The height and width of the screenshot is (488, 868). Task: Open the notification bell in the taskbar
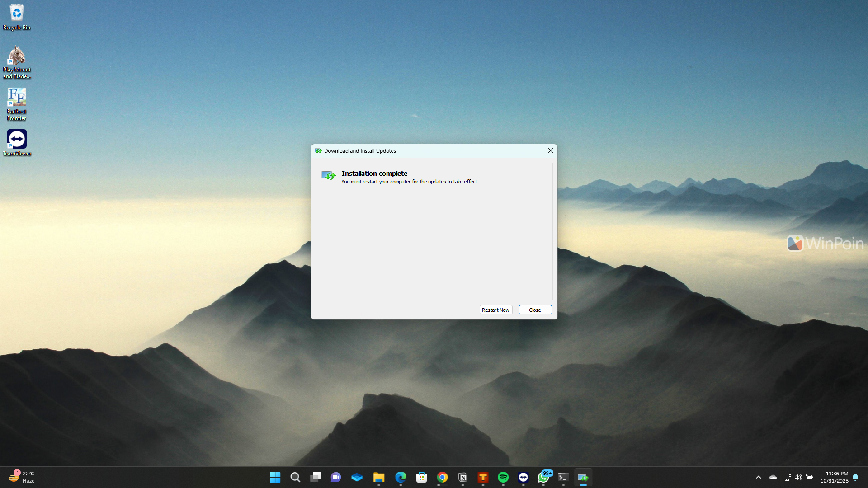pyautogui.click(x=855, y=477)
